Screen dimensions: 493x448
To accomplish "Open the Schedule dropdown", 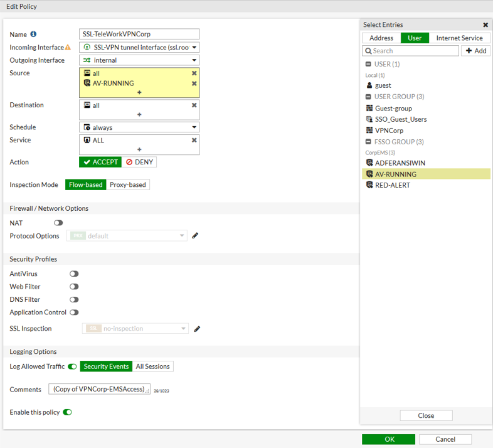I will 139,127.
